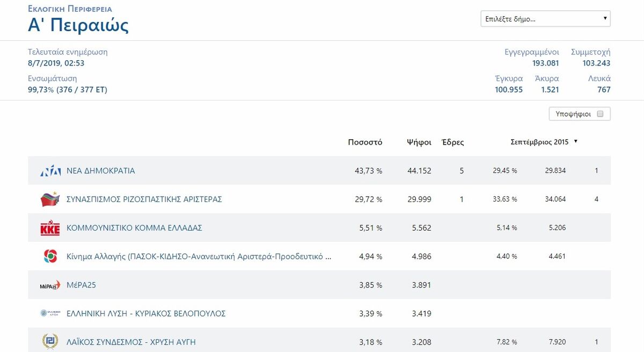Click the Εκλογική Περιφέρεια label
This screenshot has width=644, height=352.
(70, 9)
